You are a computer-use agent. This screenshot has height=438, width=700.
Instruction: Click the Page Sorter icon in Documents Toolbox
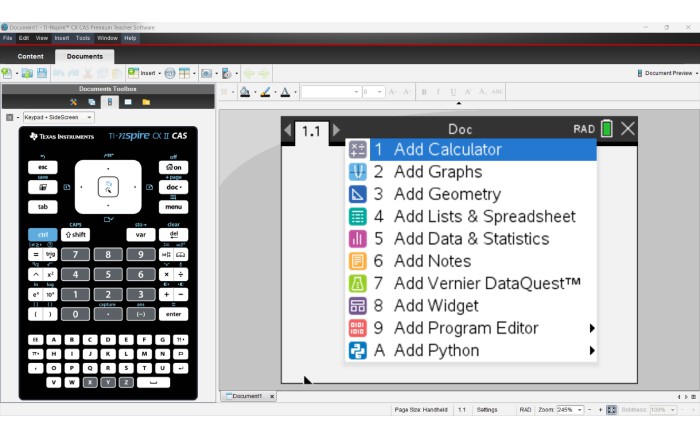(91, 102)
